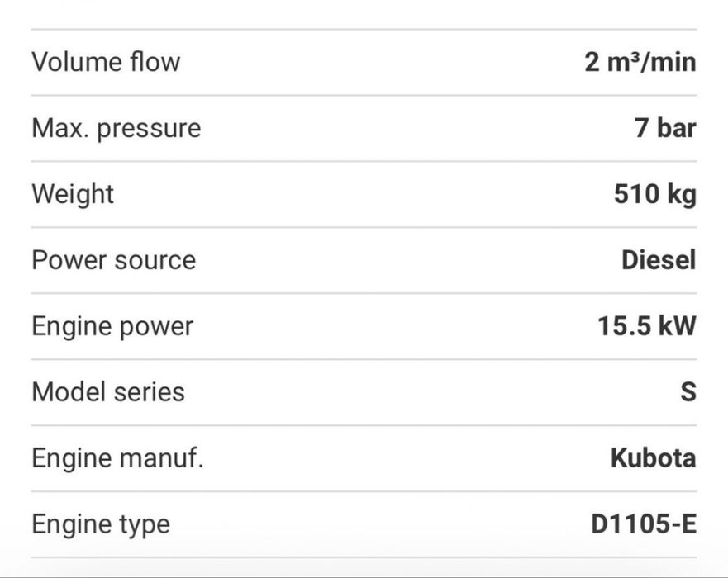The image size is (728, 578).
Task: Click the Weight label
Action: pyautogui.click(x=73, y=194)
